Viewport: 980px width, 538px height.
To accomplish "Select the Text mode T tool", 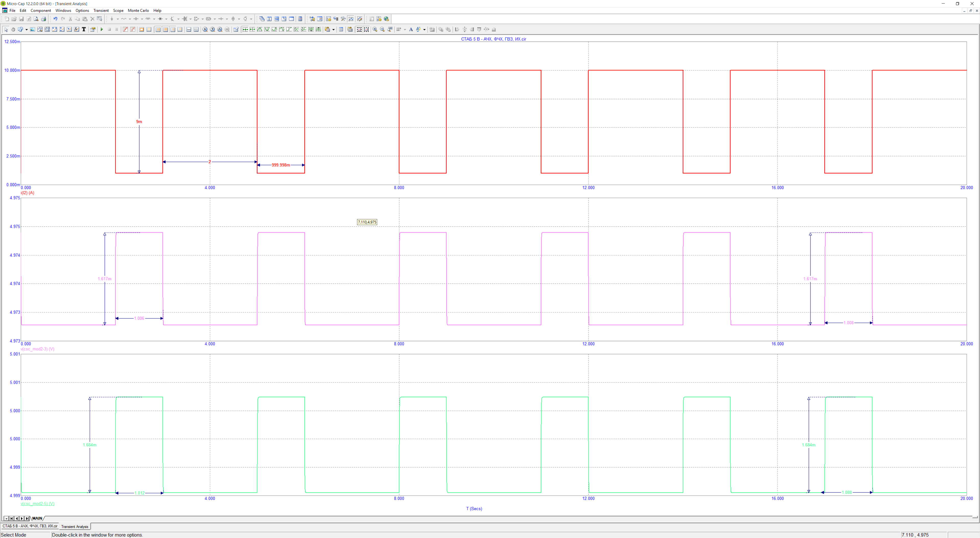I will pyautogui.click(x=84, y=29).
